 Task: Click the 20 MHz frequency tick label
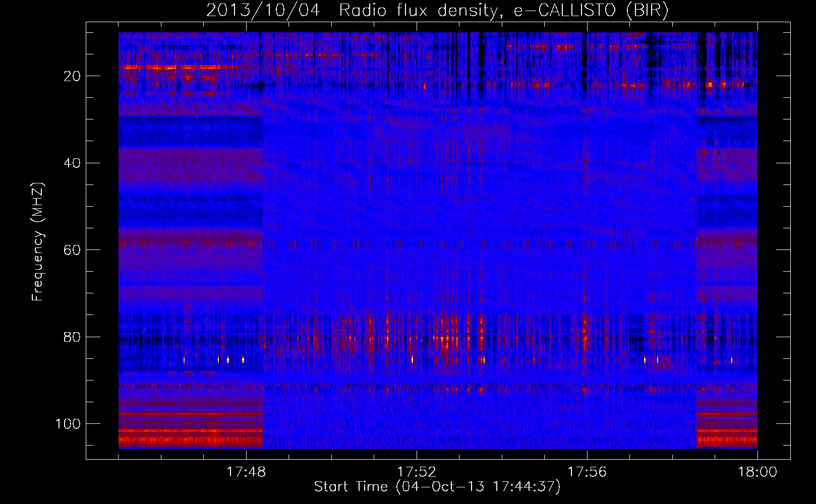(x=73, y=76)
